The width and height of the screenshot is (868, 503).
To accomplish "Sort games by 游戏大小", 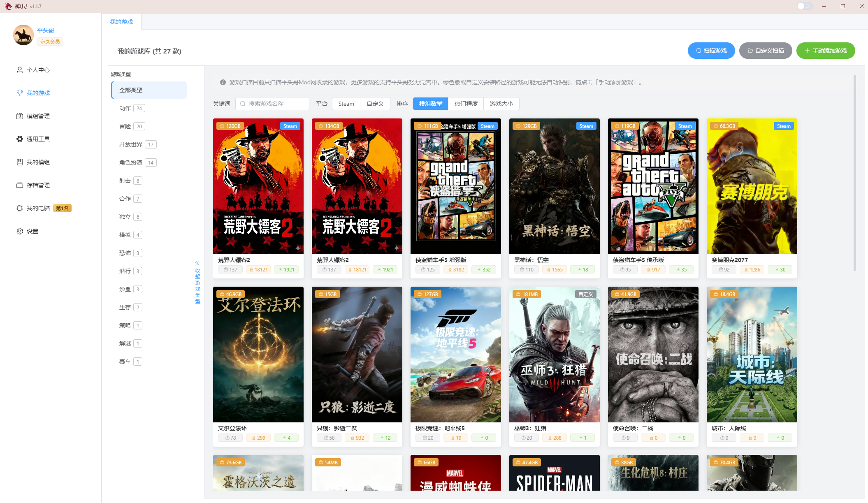I will coord(501,104).
